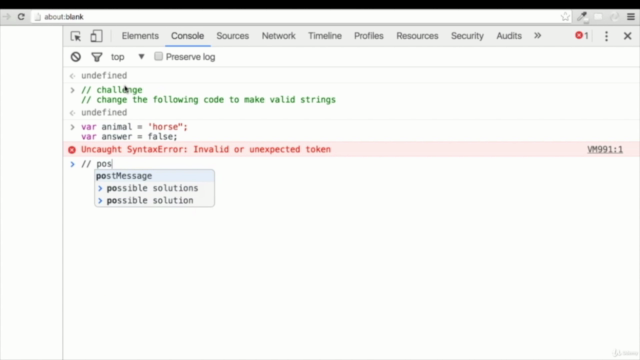
Task: Open the top context dropdown
Action: point(127,57)
